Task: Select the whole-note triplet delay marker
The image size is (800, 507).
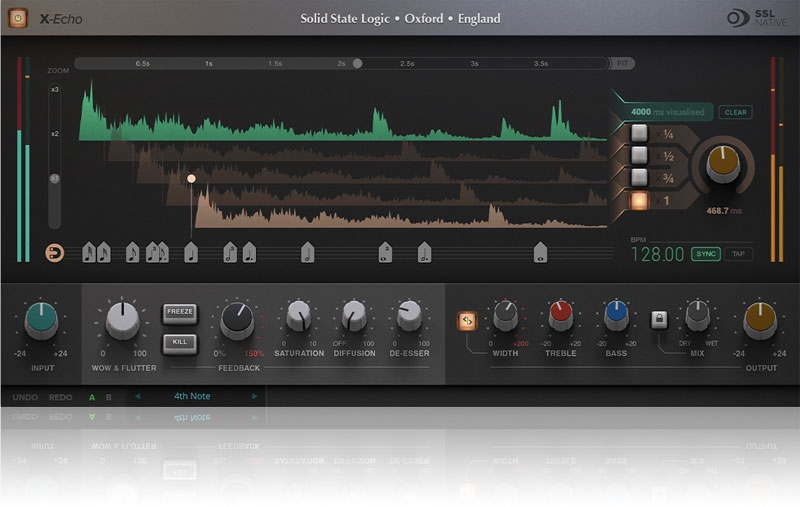Action: point(386,252)
